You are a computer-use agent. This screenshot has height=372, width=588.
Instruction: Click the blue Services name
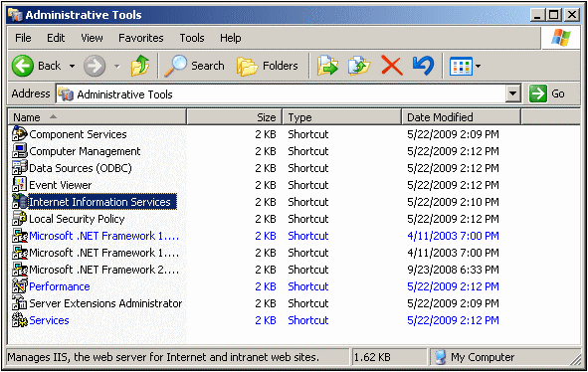(49, 320)
